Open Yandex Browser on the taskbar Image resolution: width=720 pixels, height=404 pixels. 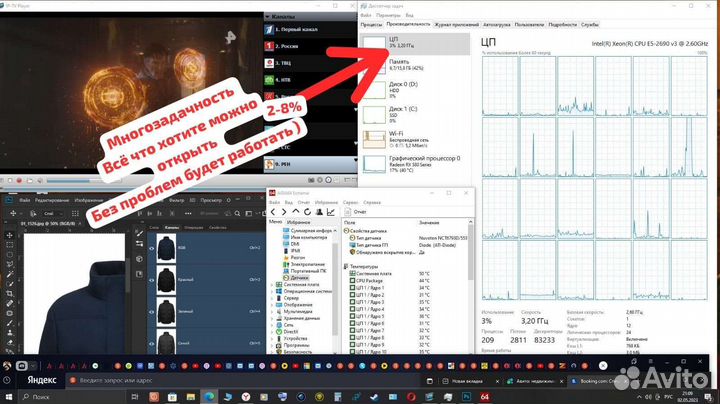(x=246, y=397)
